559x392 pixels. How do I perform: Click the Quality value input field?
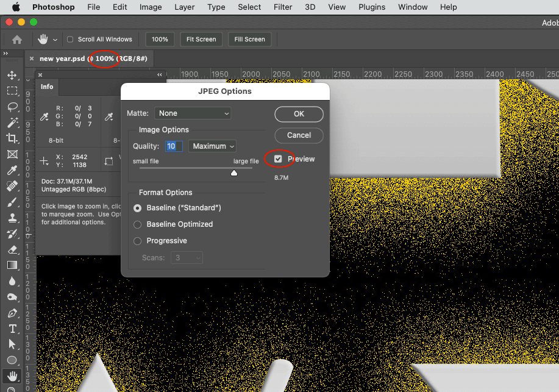[x=174, y=146]
